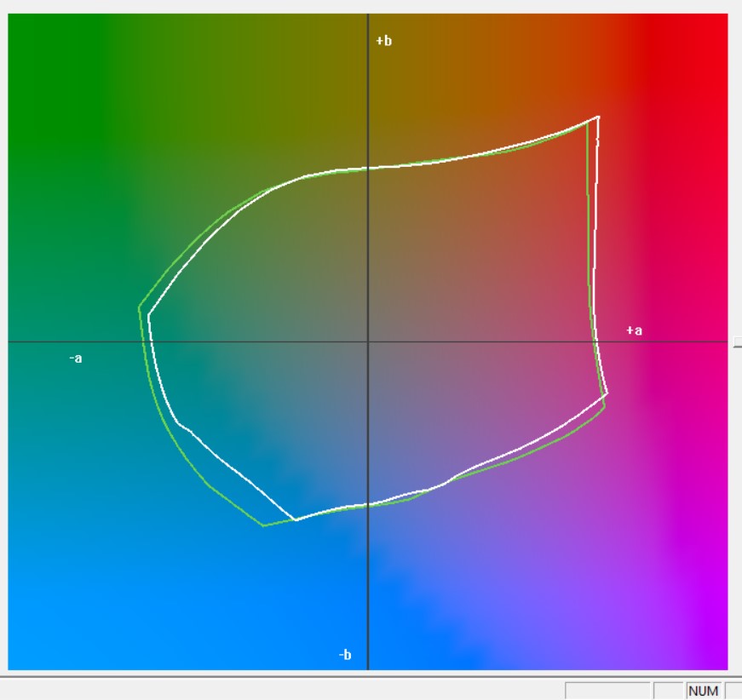Click the -a axis label
The height and width of the screenshot is (700, 742).
click(x=76, y=359)
